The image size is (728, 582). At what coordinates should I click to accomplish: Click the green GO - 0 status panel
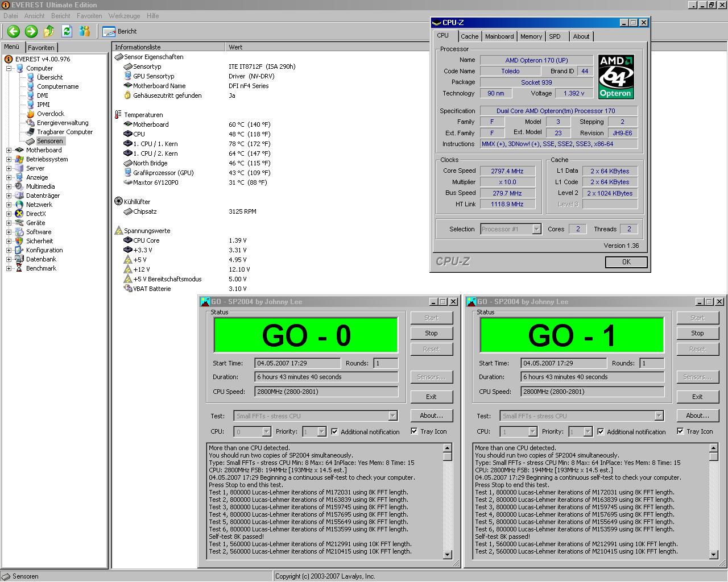306,335
